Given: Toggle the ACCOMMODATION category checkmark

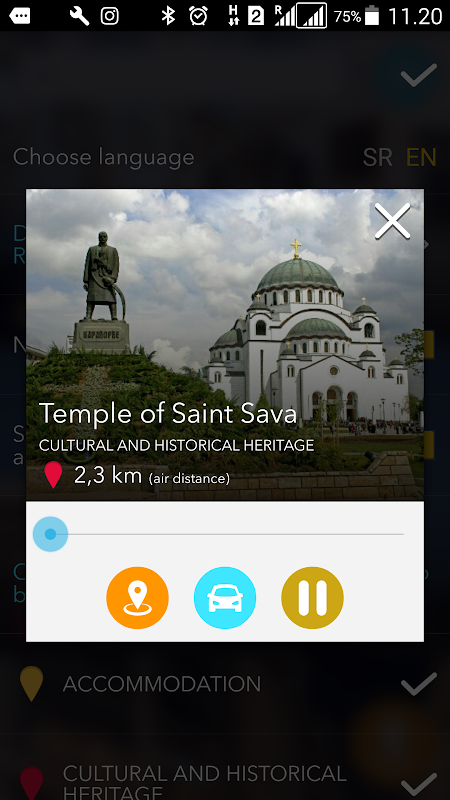Looking at the screenshot, I should 419,684.
